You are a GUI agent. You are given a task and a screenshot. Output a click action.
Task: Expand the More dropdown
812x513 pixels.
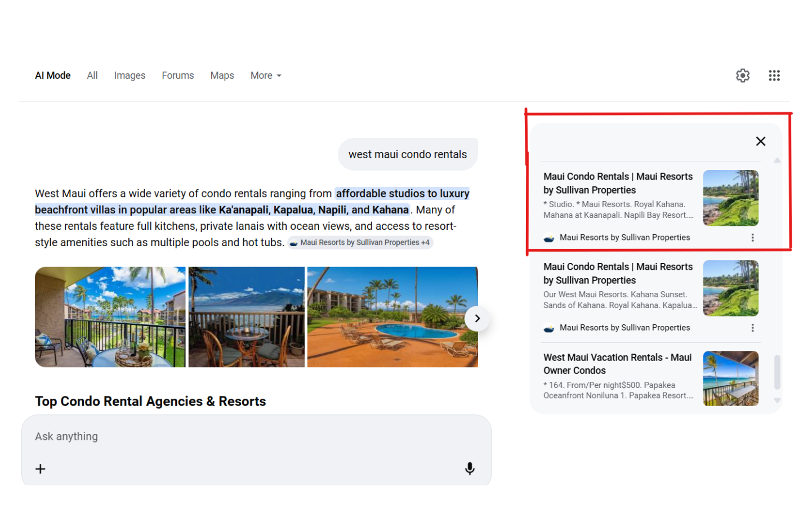click(266, 75)
